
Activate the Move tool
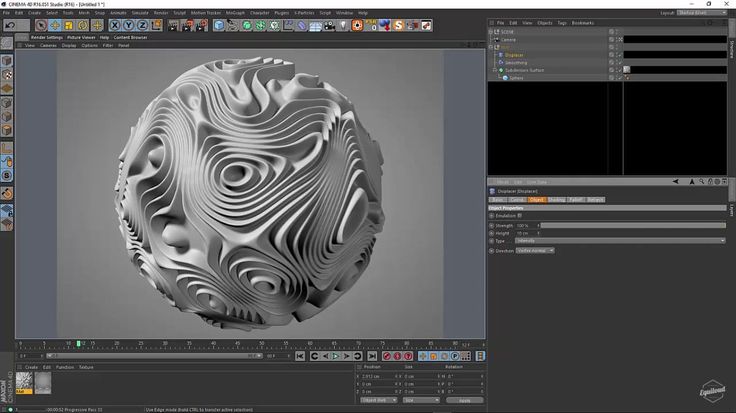[55, 25]
